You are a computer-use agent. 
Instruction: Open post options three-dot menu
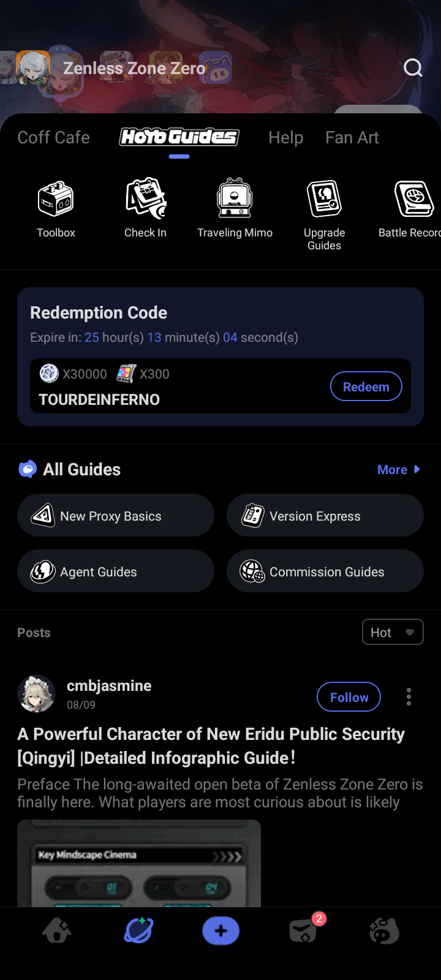pos(409,697)
